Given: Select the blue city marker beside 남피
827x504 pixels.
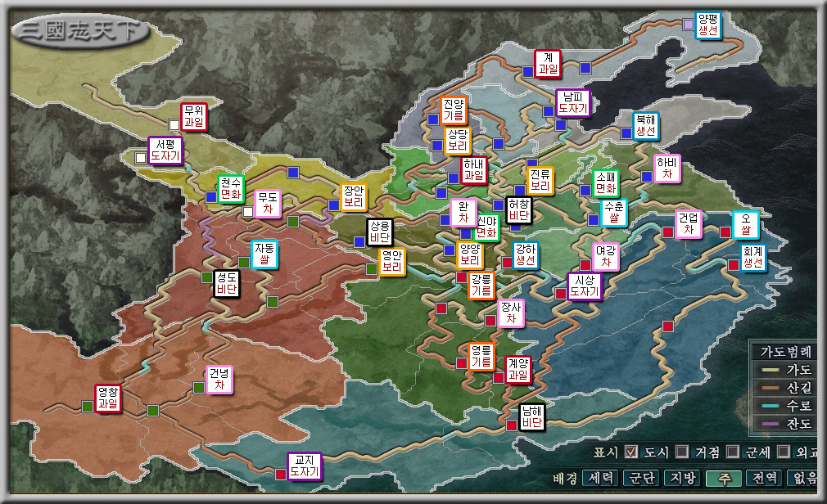Looking at the screenshot, I should click(x=549, y=111).
